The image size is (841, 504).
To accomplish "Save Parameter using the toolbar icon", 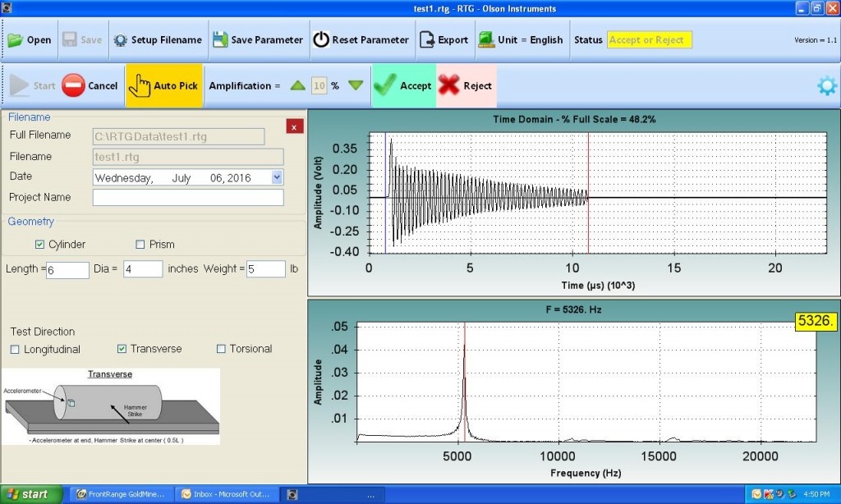I will [218, 39].
